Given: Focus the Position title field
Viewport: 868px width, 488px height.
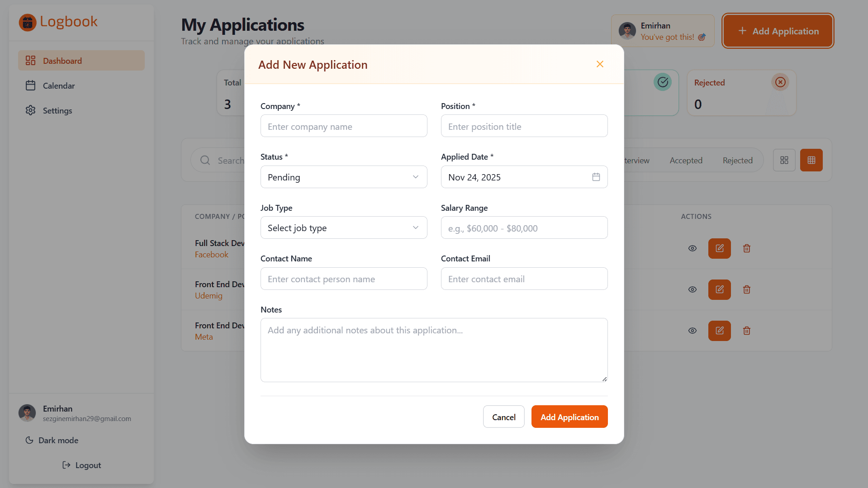Looking at the screenshot, I should [524, 126].
